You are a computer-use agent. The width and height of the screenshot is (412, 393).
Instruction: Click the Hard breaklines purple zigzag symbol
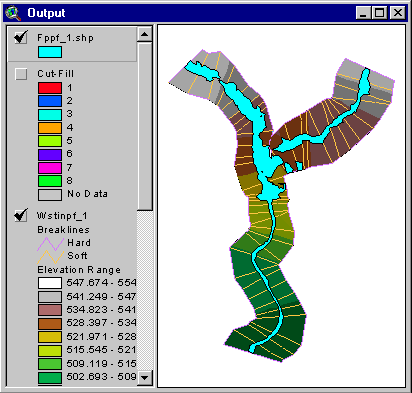(x=50, y=244)
